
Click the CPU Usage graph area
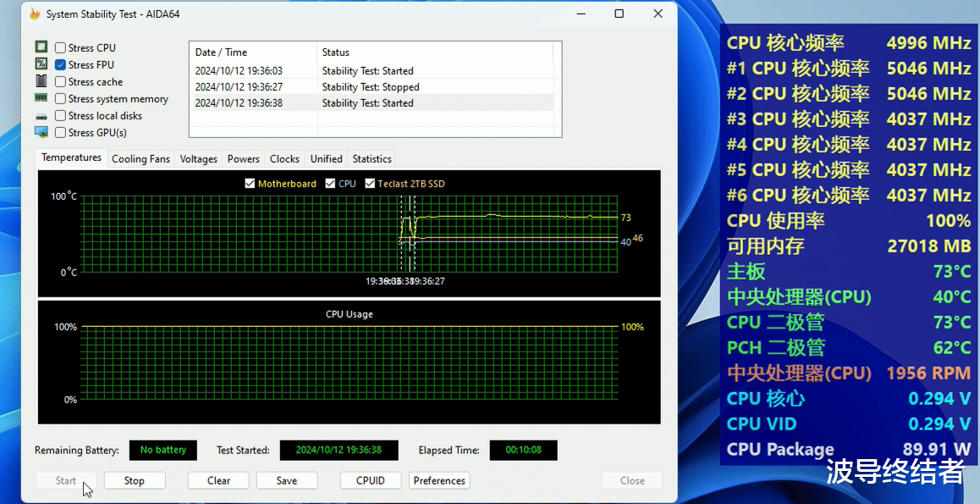[349, 363]
